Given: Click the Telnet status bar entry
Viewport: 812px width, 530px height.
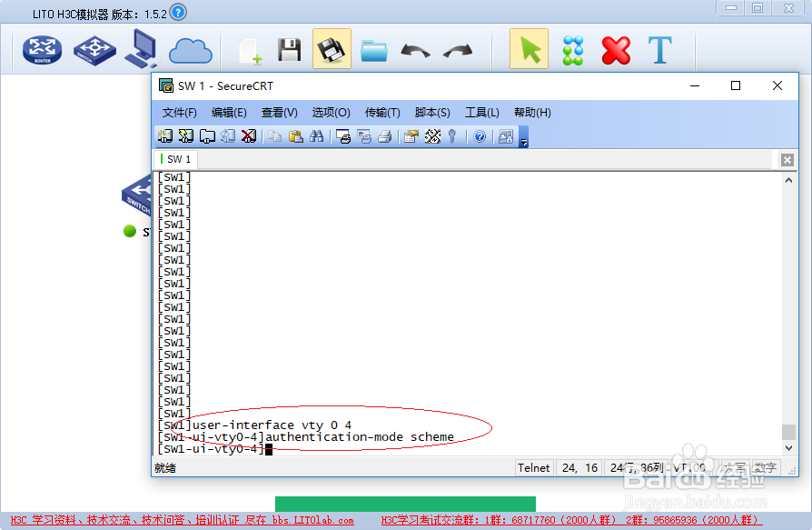Looking at the screenshot, I should coord(533,468).
